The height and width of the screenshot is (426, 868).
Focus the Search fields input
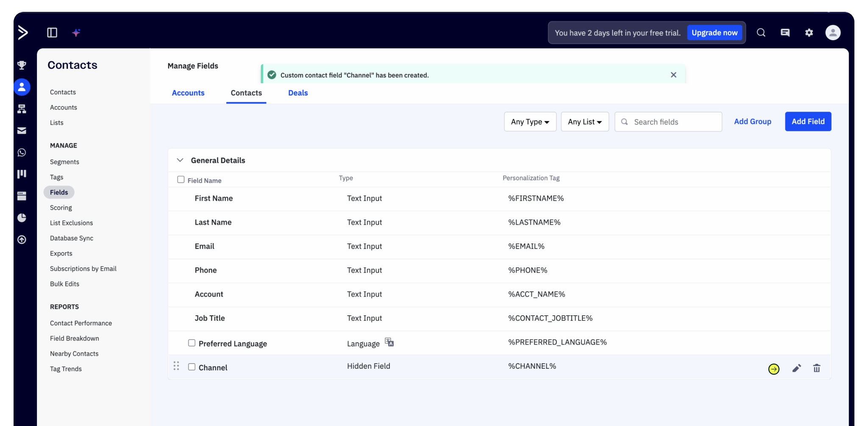pos(668,122)
